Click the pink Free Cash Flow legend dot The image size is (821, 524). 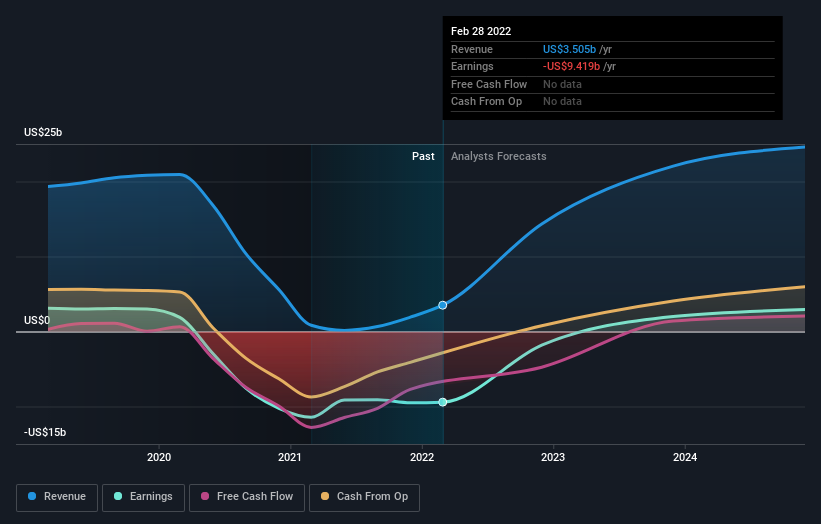[205, 496]
